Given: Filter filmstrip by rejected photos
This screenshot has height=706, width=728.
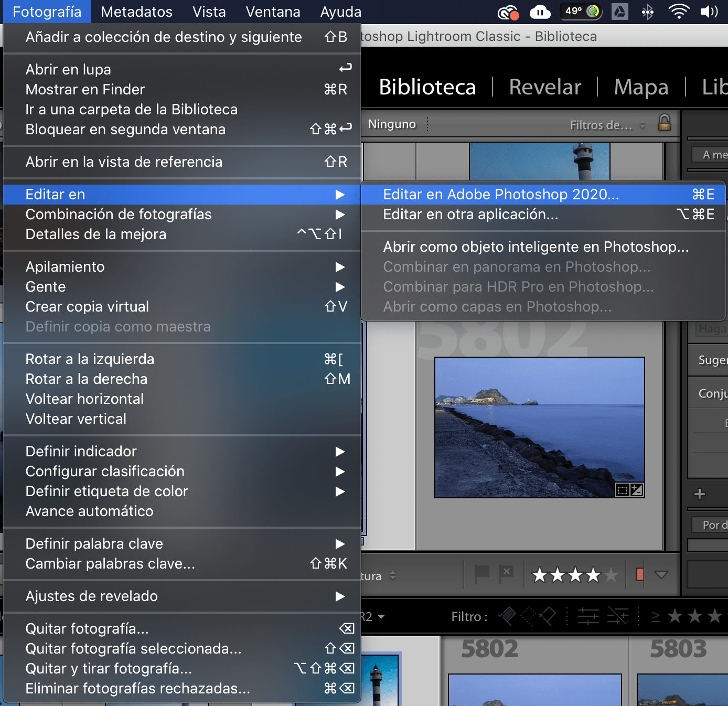Looking at the screenshot, I should click(x=548, y=616).
